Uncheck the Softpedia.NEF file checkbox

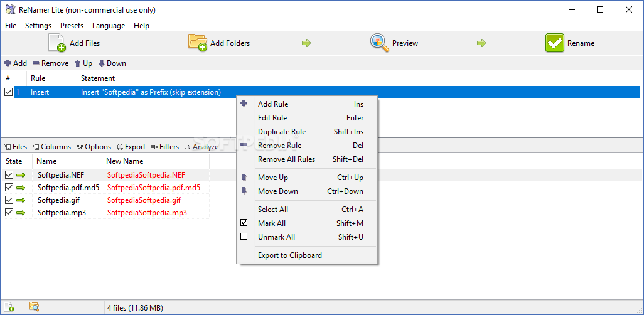tap(9, 175)
